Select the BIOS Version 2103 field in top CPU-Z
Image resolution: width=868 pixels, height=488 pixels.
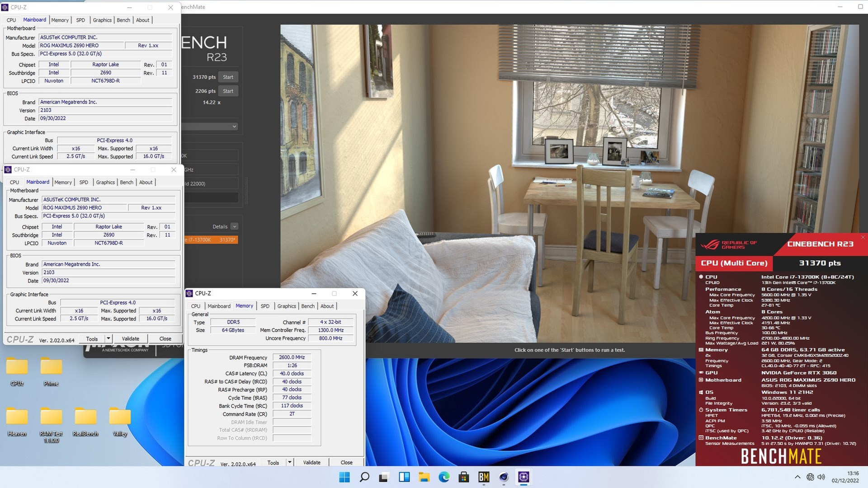(105, 110)
